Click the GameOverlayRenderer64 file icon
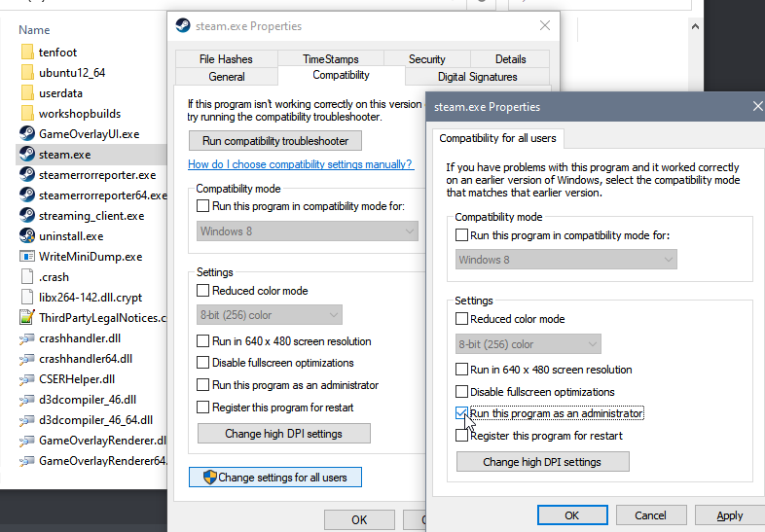The height and width of the screenshot is (532, 765). [27, 461]
